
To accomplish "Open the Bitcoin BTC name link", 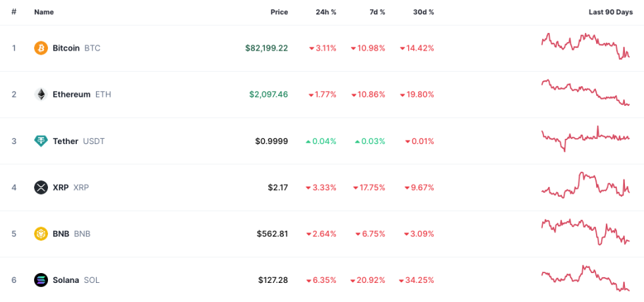I will click(76, 48).
